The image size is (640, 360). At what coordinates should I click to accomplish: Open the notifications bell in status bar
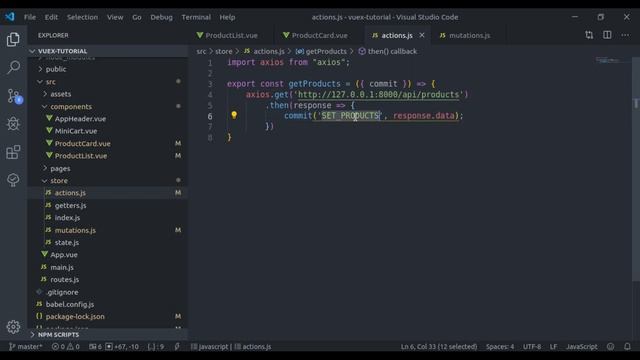coord(627,347)
